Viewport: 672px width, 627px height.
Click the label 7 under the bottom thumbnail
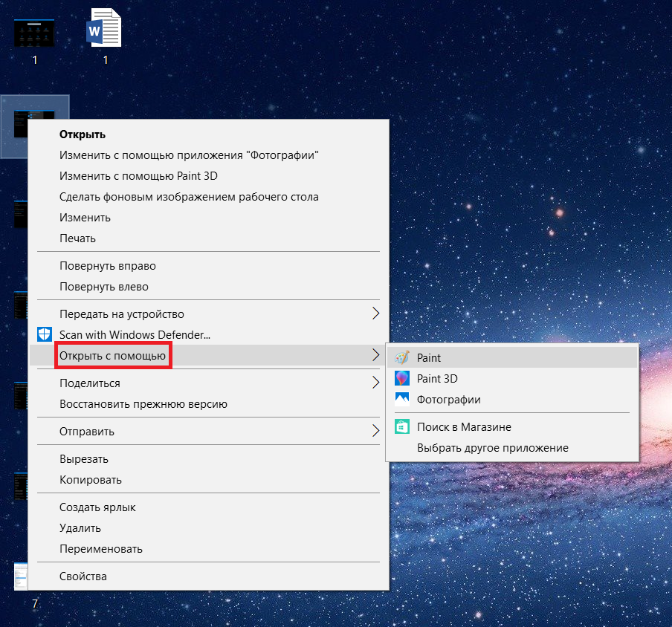(x=35, y=604)
